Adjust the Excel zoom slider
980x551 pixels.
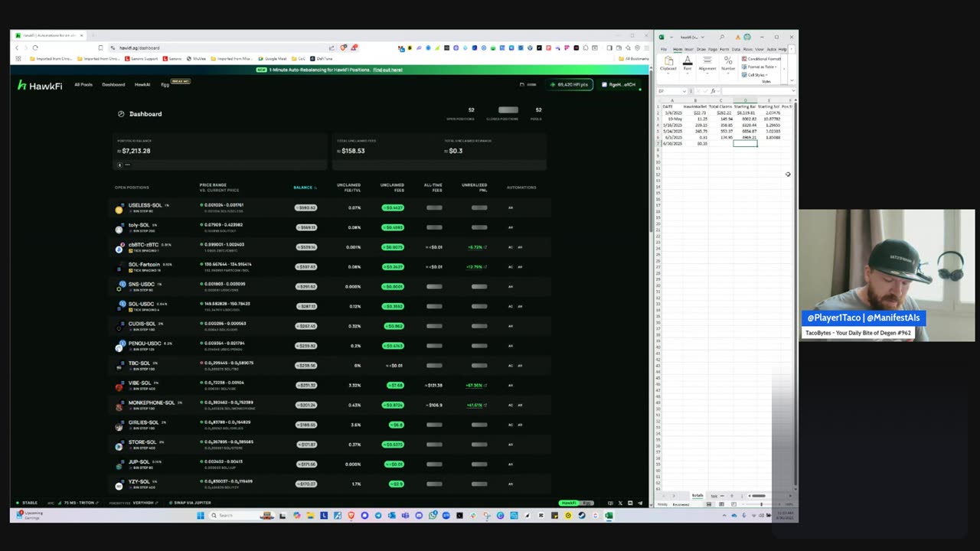[x=761, y=504]
